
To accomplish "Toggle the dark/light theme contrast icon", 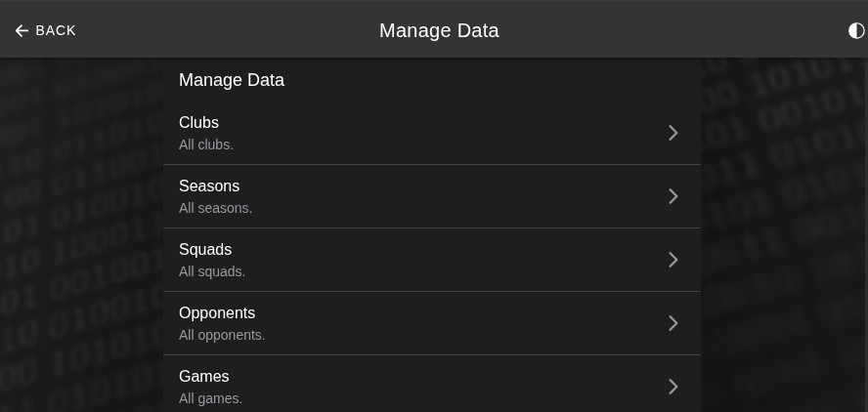I will (x=856, y=30).
